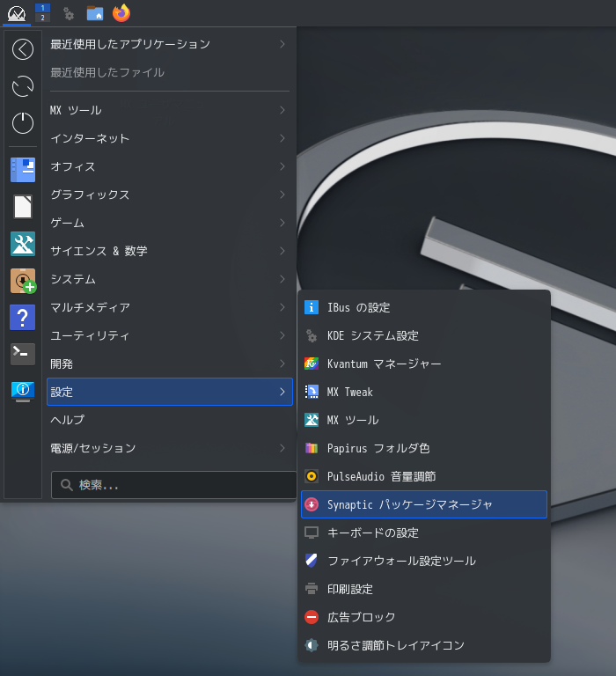
Task: Open Kvantum マネージャー text label
Action: pyautogui.click(x=384, y=364)
